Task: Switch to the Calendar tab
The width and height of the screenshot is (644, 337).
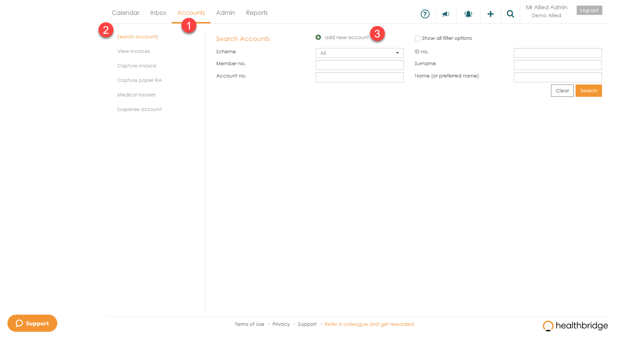Action: [x=126, y=13]
